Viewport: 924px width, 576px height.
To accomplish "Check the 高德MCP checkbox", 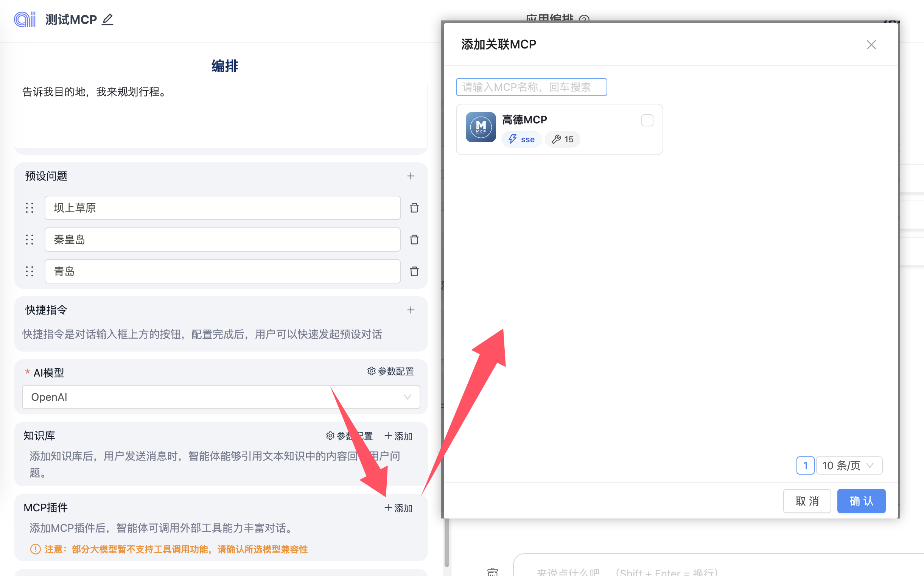I will [647, 120].
